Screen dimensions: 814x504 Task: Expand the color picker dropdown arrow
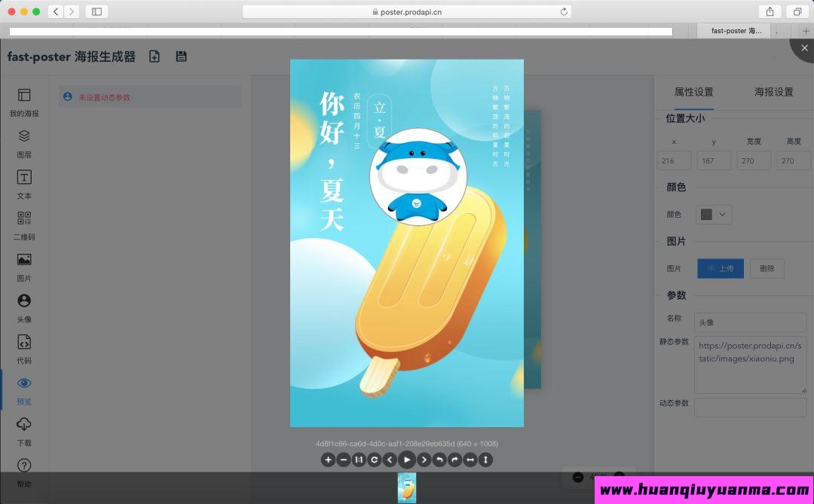coord(722,215)
